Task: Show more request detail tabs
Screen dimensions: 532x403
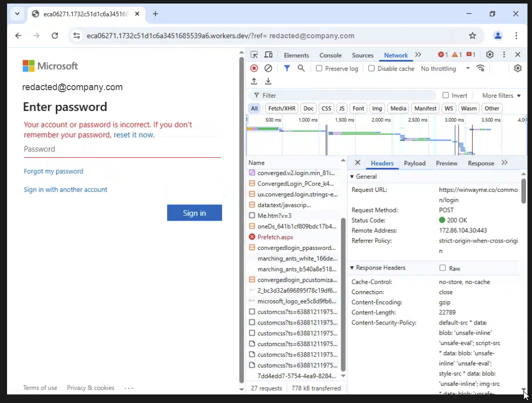Action: (504, 163)
